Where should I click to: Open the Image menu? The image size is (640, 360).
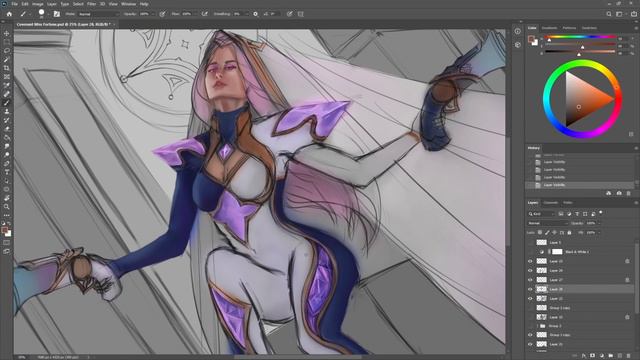pyautogui.click(x=38, y=4)
